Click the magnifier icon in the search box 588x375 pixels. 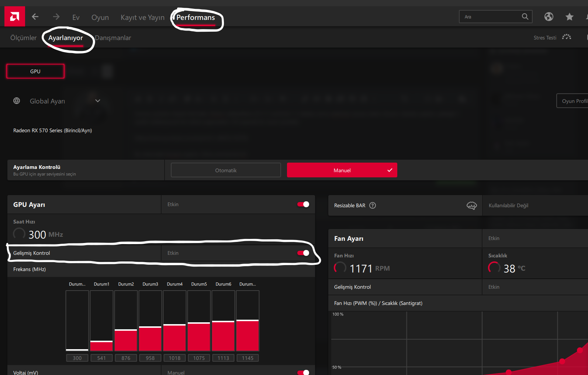click(525, 17)
